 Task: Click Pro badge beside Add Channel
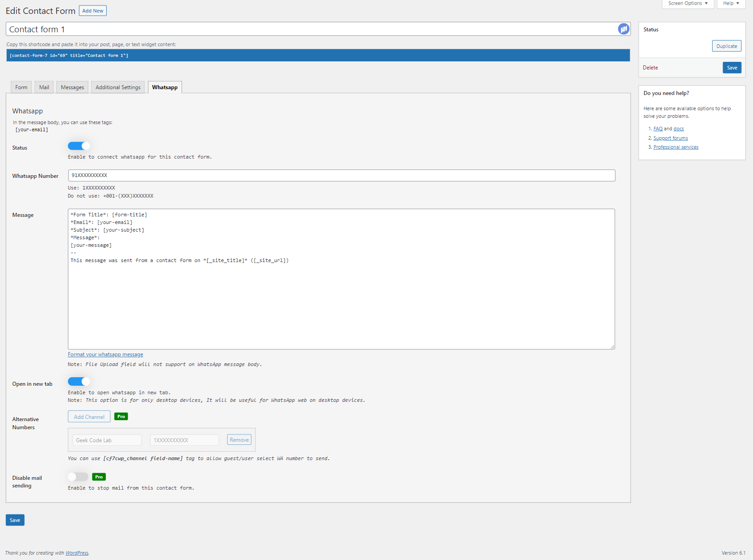[121, 417]
